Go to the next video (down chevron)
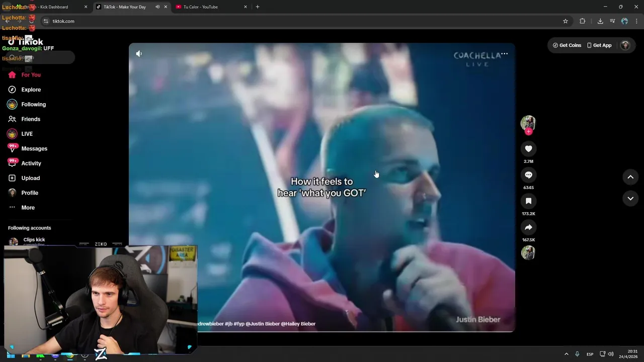Viewport: 644px width, 362px height. coord(630,199)
